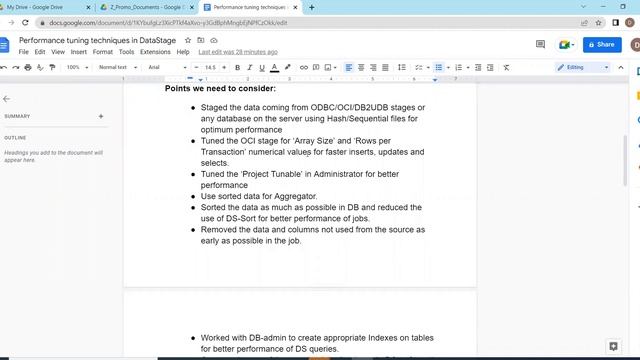The width and height of the screenshot is (640, 360).
Task: Open the File menu
Action: [24, 52]
